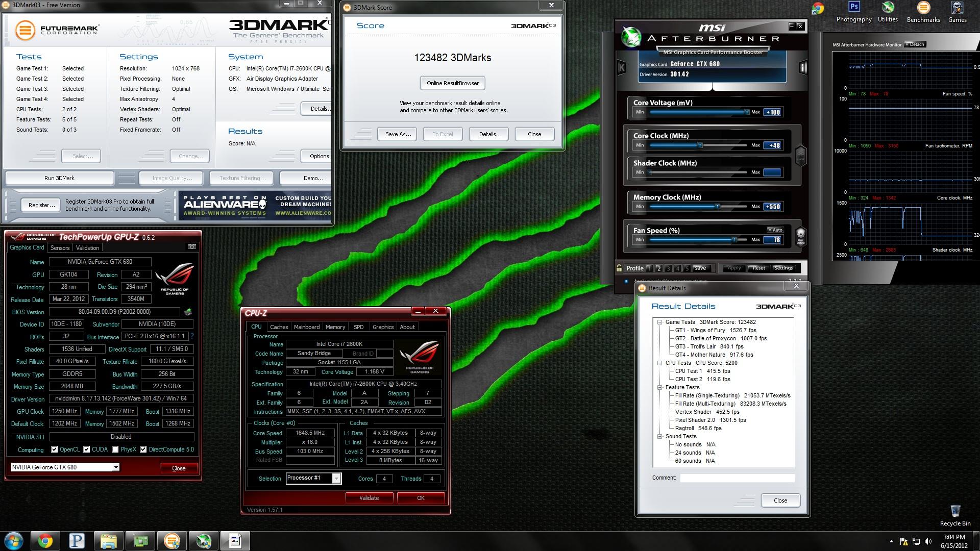
Task: Adjust the Fan Speed slider handle
Action: point(734,240)
